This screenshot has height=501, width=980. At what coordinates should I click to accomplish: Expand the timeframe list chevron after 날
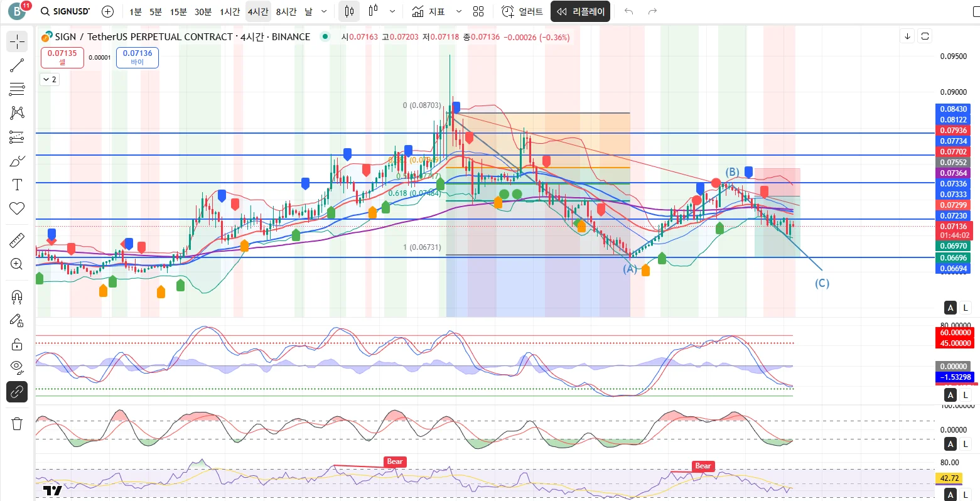pos(324,11)
